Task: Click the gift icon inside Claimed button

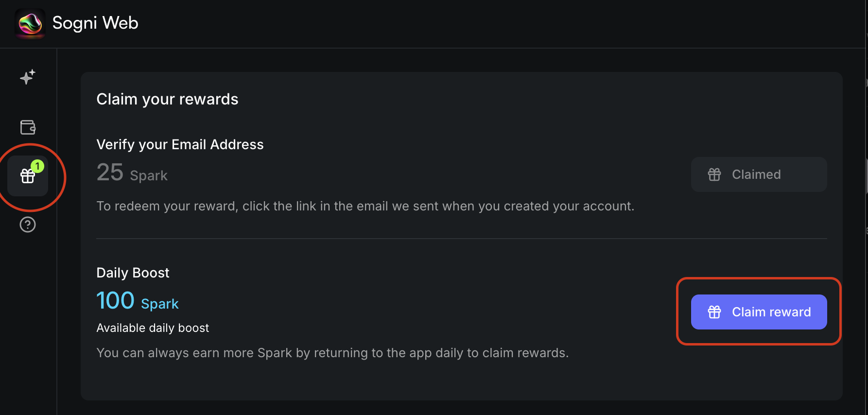Action: (x=714, y=174)
